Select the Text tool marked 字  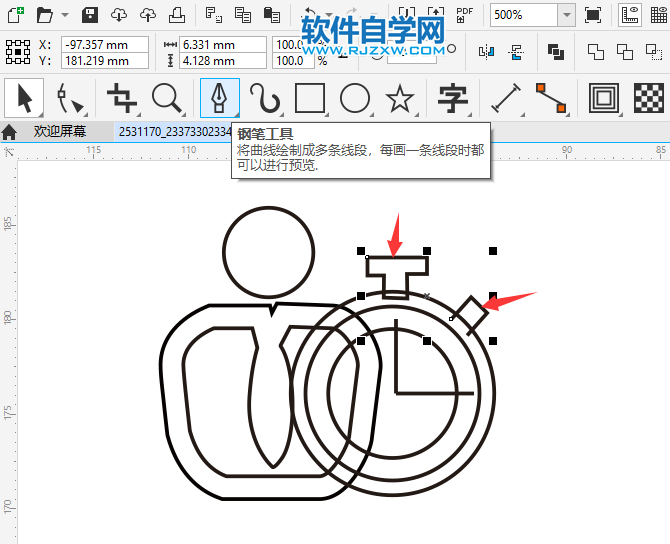click(453, 98)
